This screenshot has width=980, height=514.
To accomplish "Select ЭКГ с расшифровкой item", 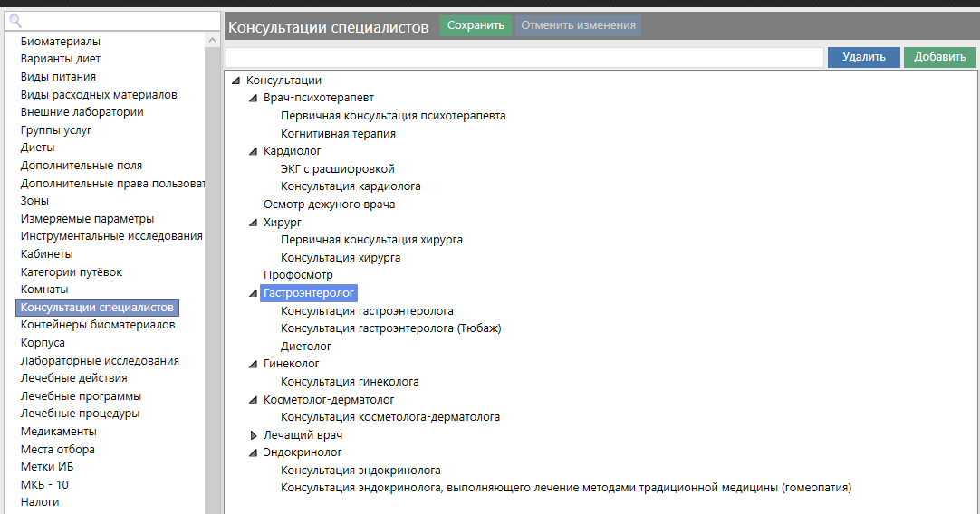I will 337,169.
